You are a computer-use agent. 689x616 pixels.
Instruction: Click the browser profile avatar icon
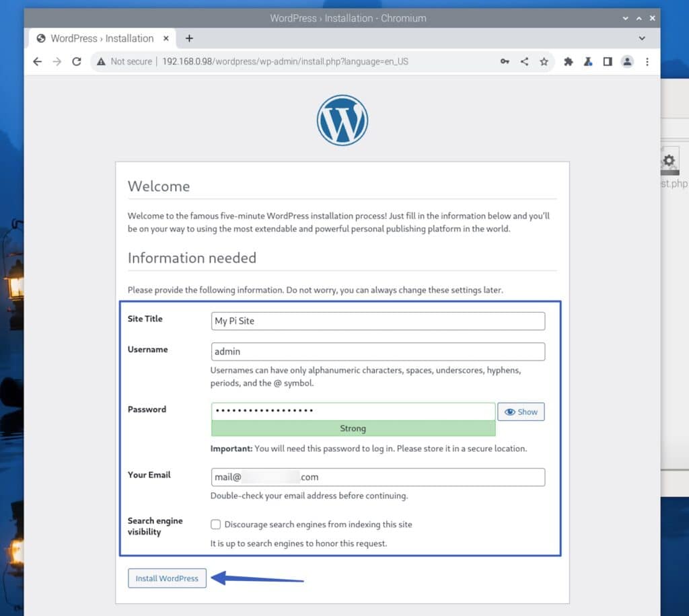627,61
